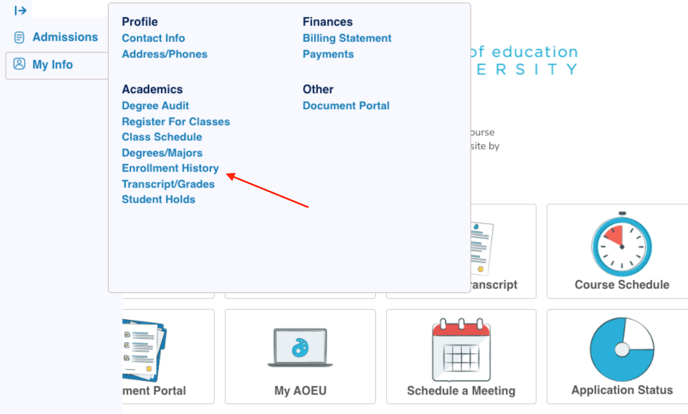
Task: Open the Document Portal link
Action: coord(346,106)
